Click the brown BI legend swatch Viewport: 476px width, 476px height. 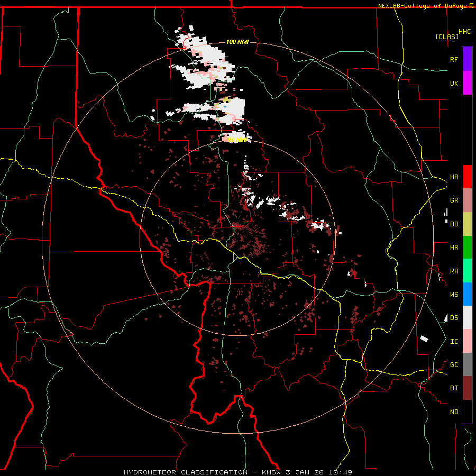(x=467, y=388)
